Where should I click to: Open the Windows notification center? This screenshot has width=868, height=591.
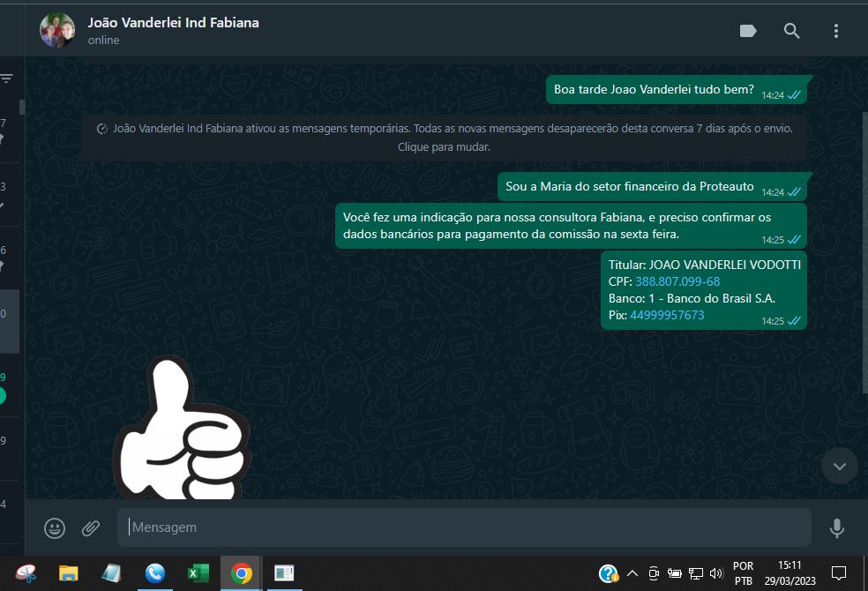tap(839, 573)
